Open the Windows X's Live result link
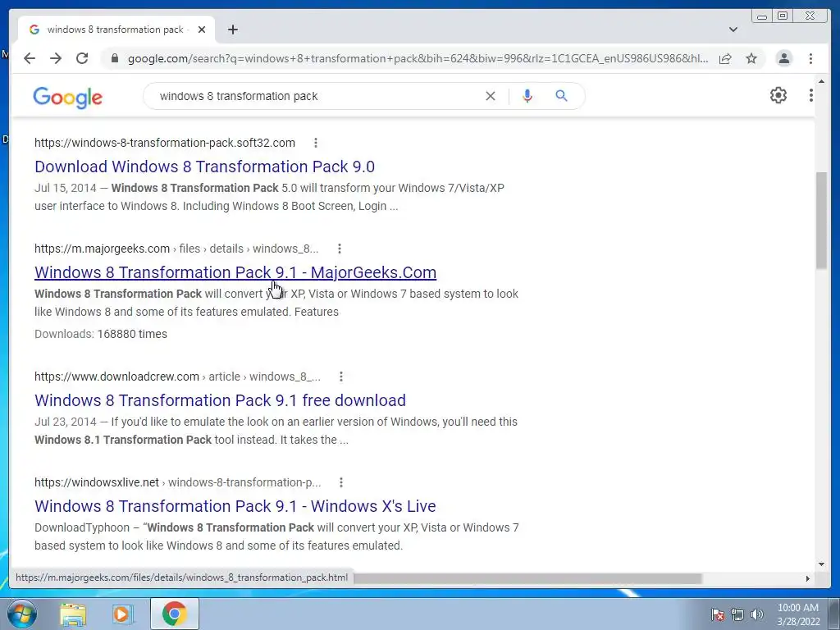The image size is (840, 630). pos(235,505)
